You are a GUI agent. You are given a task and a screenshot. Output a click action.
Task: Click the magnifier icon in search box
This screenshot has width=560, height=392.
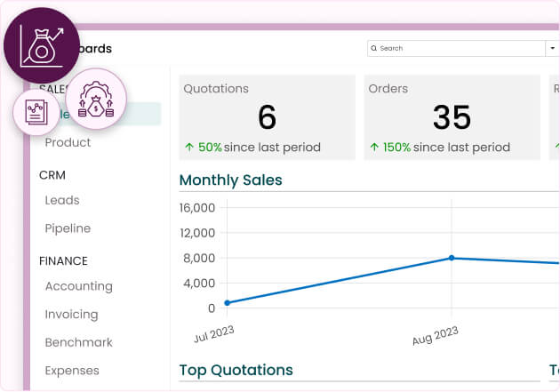(374, 48)
